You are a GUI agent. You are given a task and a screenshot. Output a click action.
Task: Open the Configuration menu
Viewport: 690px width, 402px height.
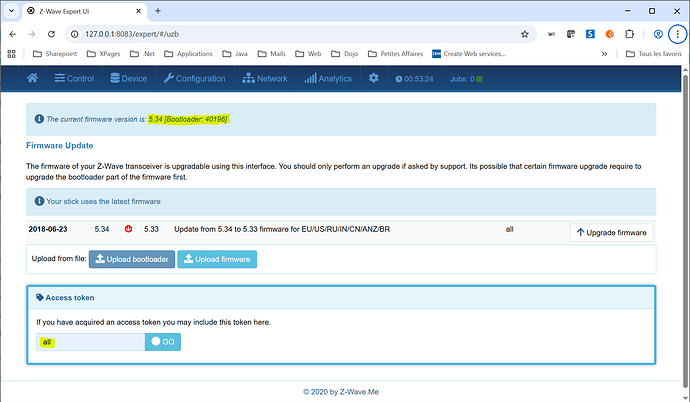coord(195,78)
